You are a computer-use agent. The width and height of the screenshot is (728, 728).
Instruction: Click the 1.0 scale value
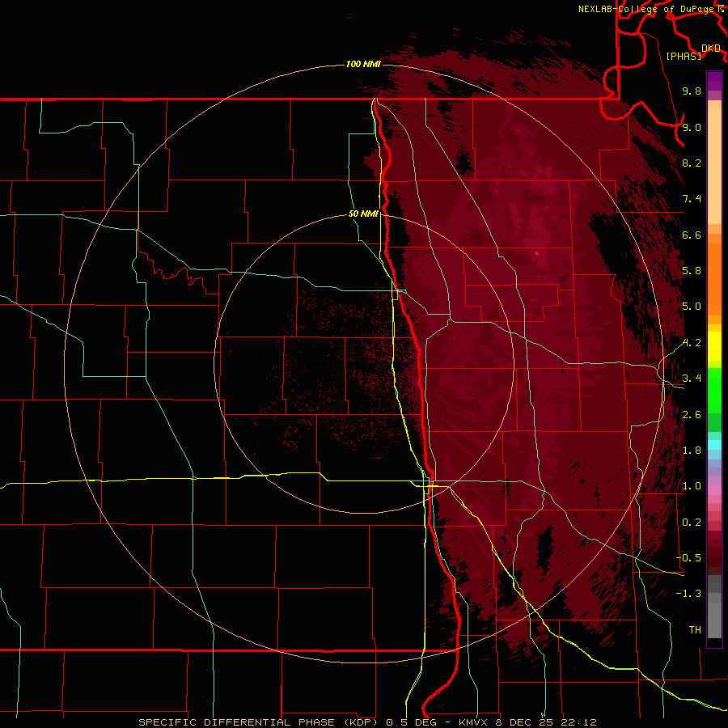click(x=692, y=486)
